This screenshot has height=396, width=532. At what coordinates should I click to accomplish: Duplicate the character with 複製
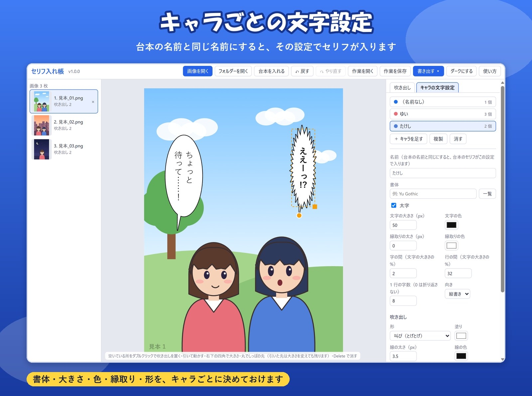[438, 139]
